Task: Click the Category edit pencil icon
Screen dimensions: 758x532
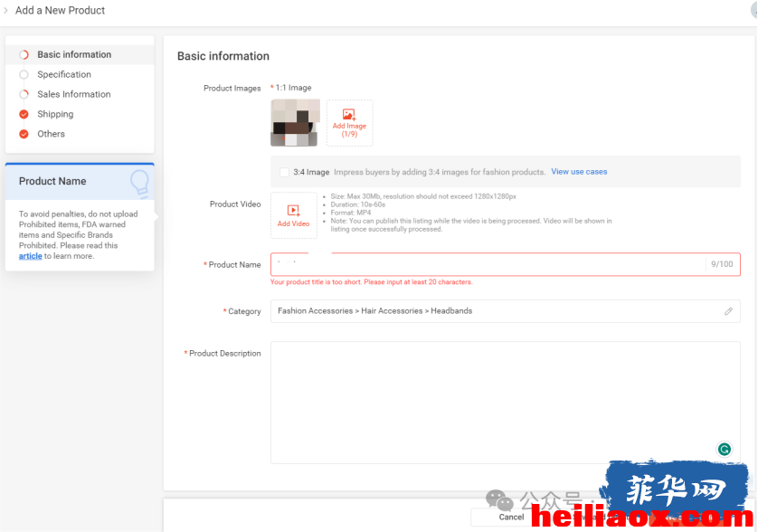Action: (728, 311)
